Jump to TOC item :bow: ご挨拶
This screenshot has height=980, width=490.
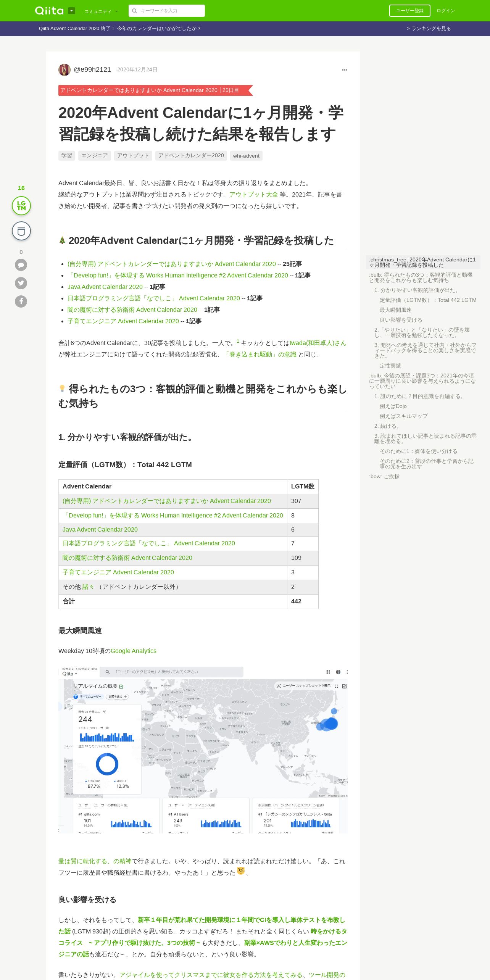pyautogui.click(x=384, y=477)
